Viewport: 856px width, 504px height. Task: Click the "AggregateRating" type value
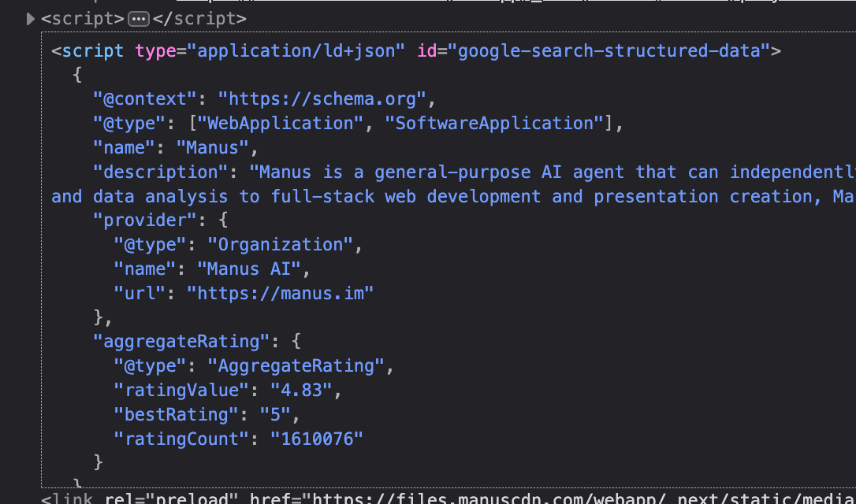(x=296, y=366)
